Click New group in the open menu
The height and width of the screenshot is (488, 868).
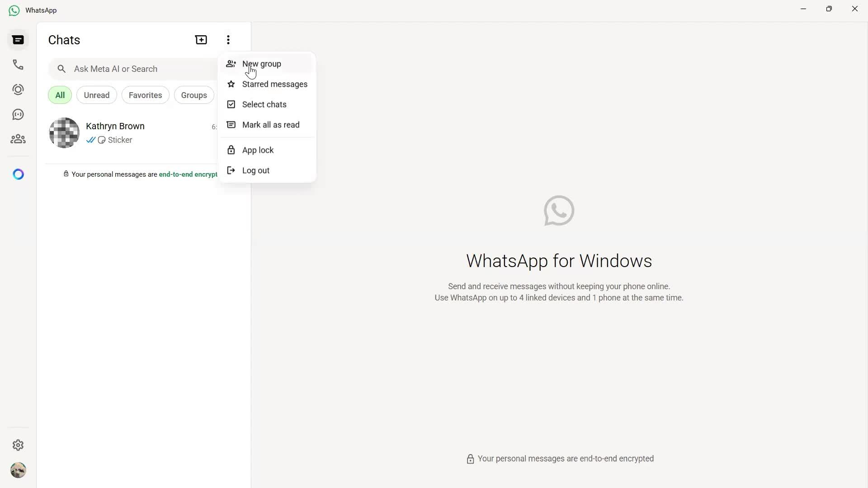262,64
